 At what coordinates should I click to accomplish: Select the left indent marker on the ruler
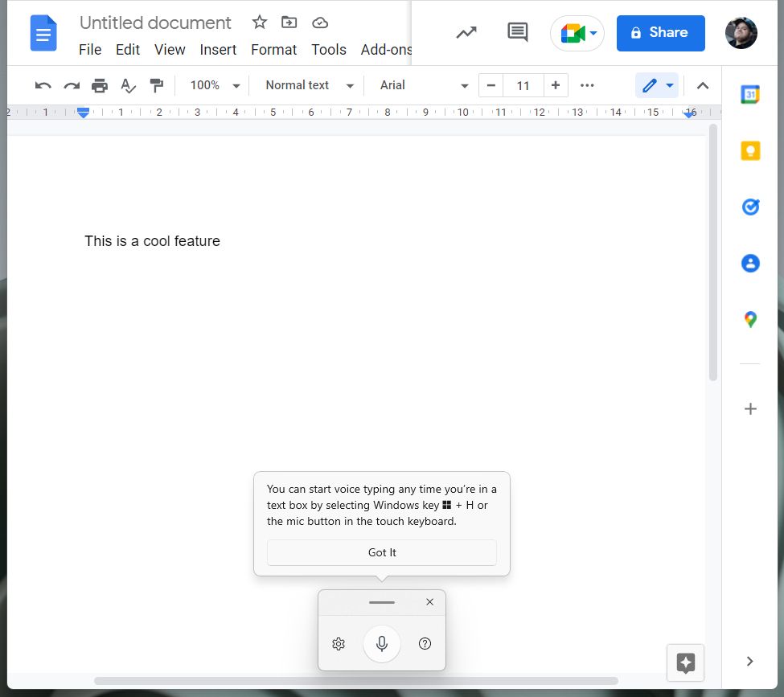click(x=83, y=116)
